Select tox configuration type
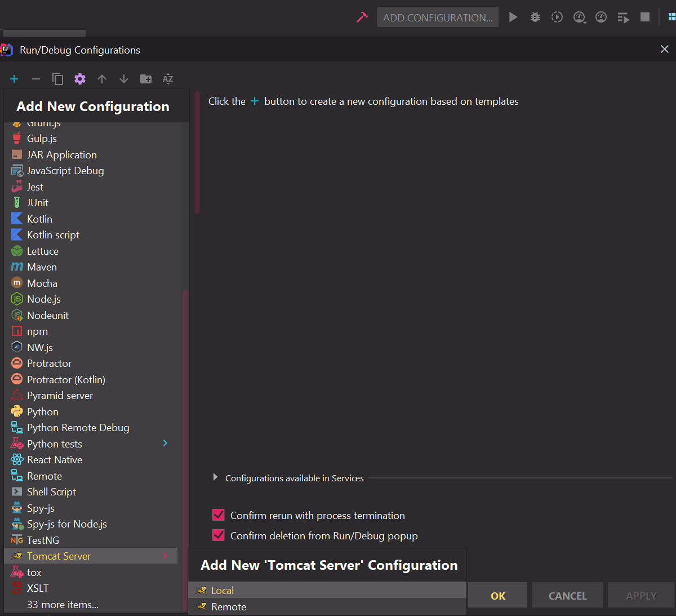Viewport: 676px width, 616px height. pos(91,573)
